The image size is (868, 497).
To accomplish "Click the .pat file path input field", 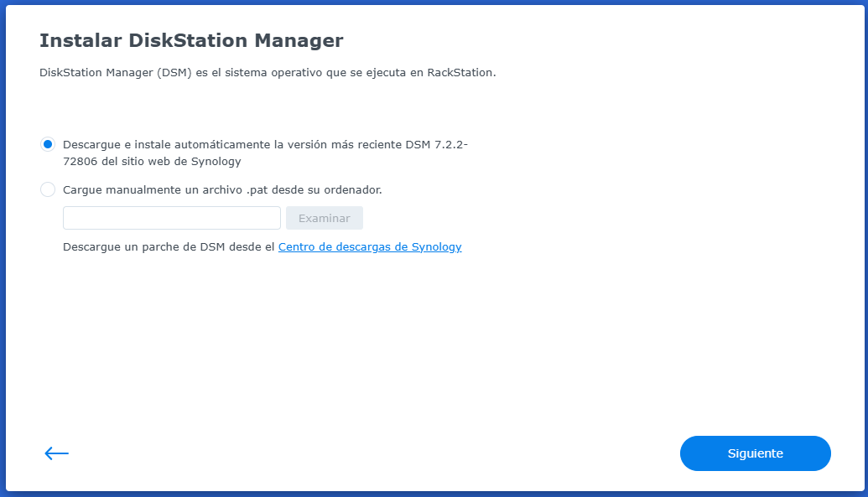I will [x=172, y=218].
